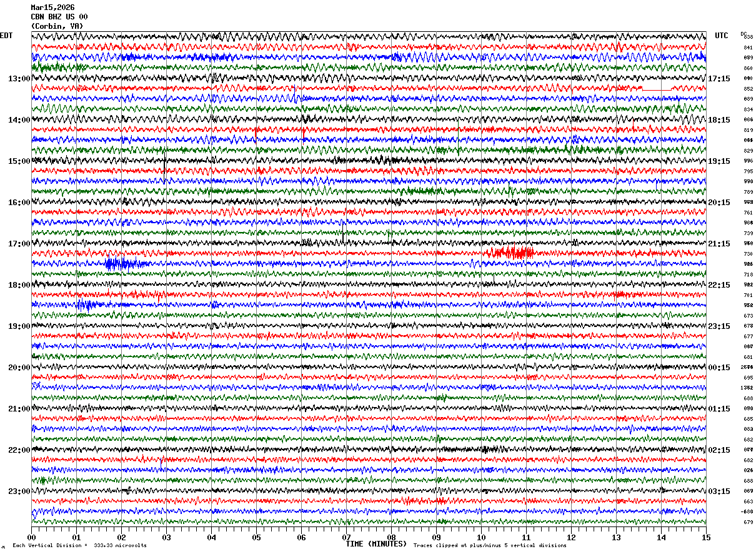
Task: Click minute 03 tick label on time axis
Action: 166,537
